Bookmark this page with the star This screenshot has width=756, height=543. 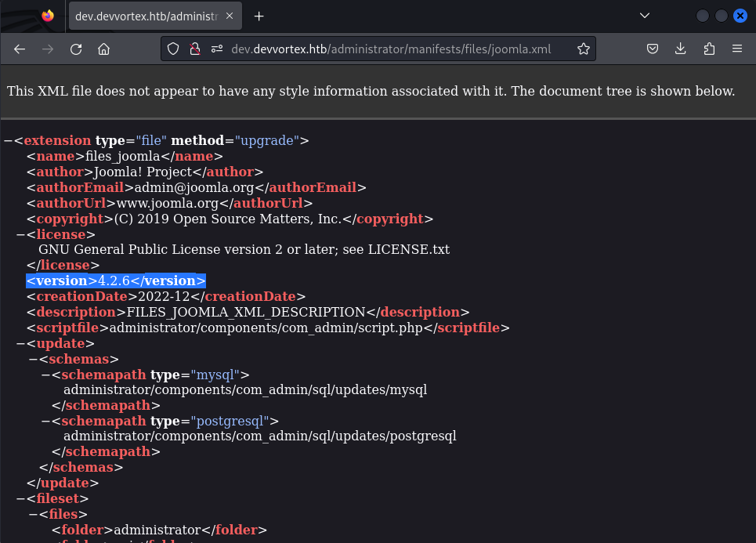[584, 49]
